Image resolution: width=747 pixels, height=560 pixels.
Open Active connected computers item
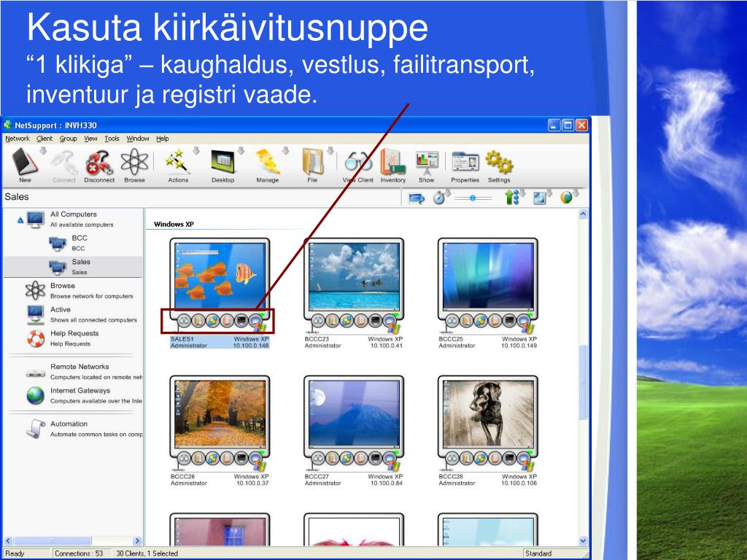tap(81, 314)
